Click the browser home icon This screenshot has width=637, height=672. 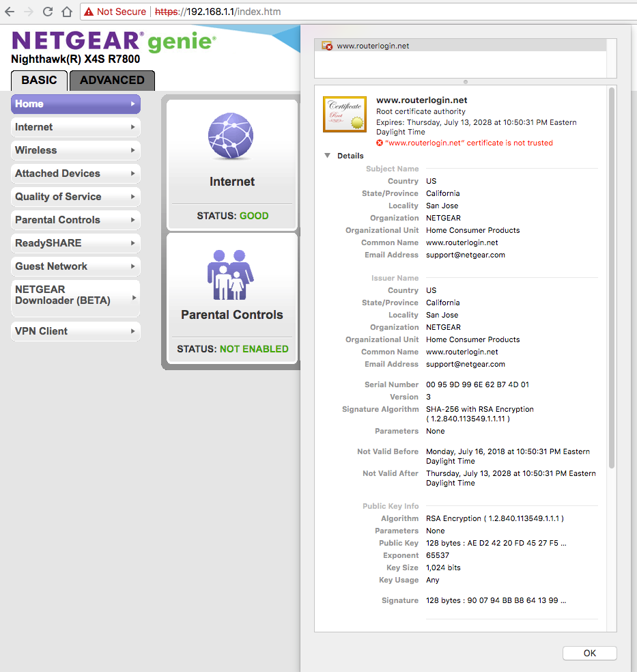pos(66,12)
